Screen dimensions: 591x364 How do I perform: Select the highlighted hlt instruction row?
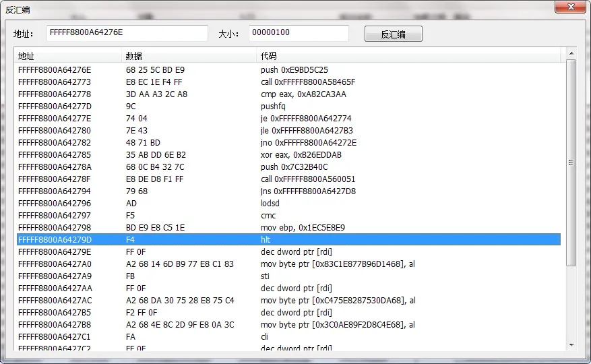[x=288, y=240]
